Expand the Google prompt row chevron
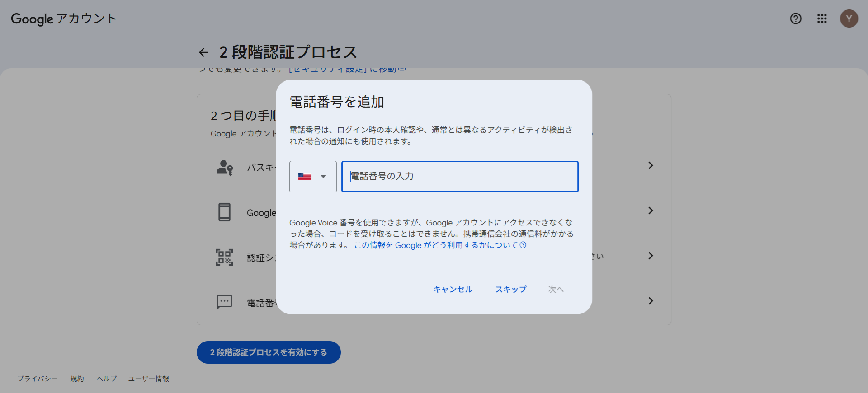The width and height of the screenshot is (868, 393). [651, 211]
